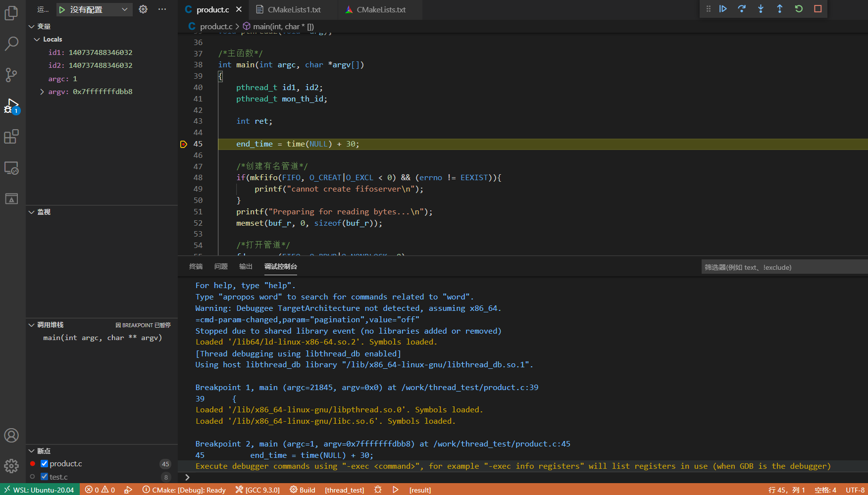This screenshot has width=868, height=495.
Task: Toggle the breakpoint on line 45
Action: point(183,144)
